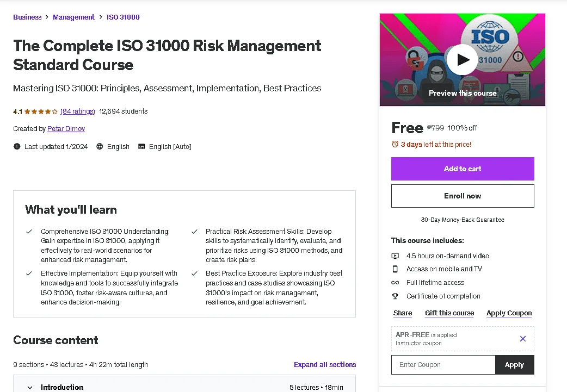Click the Last updated 1/2024 text
Screen dimensions: 567x392
[x=56, y=146]
